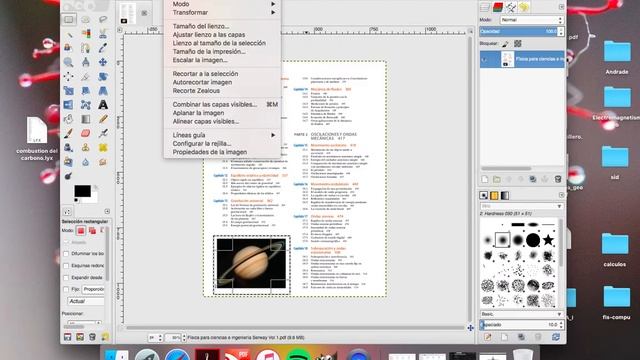Screen dimensions: 640x360
Task: Select the Fuzzy Select wand tool
Action: pos(69,34)
